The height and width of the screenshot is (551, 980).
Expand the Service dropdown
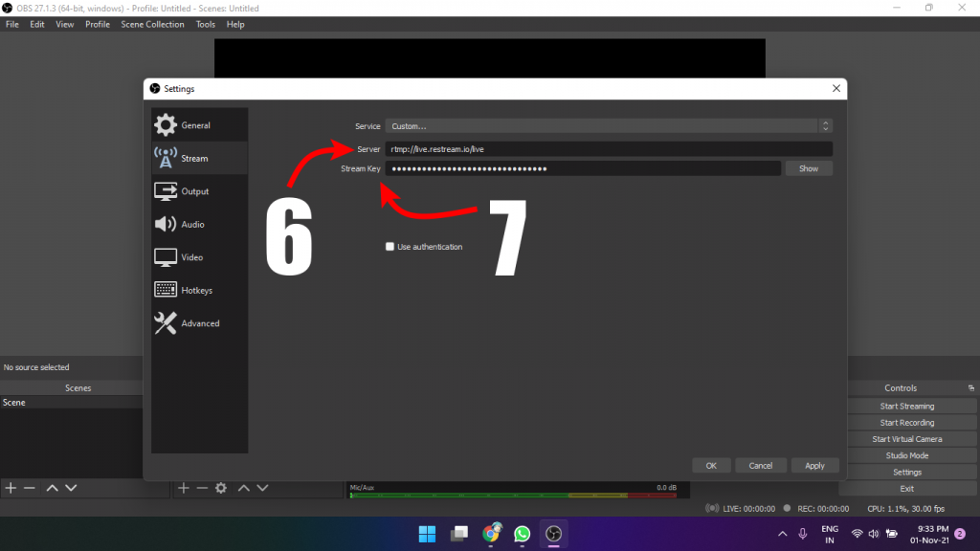pyautogui.click(x=609, y=126)
